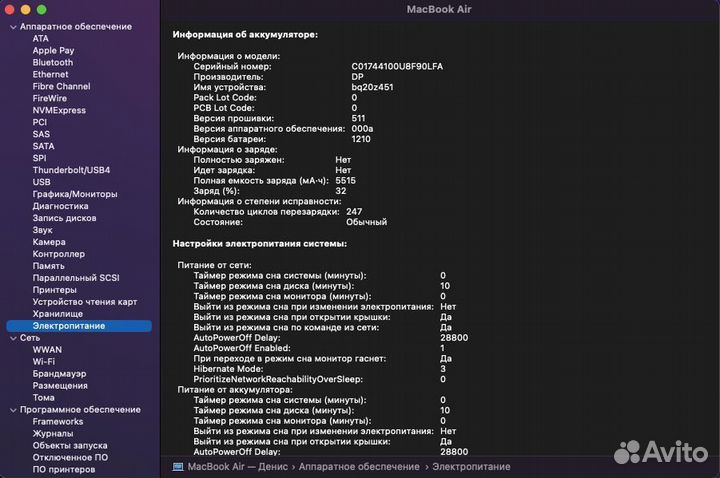This screenshot has width=720, height=478.
Task: Open the NVMExpress entry
Action: (59, 110)
